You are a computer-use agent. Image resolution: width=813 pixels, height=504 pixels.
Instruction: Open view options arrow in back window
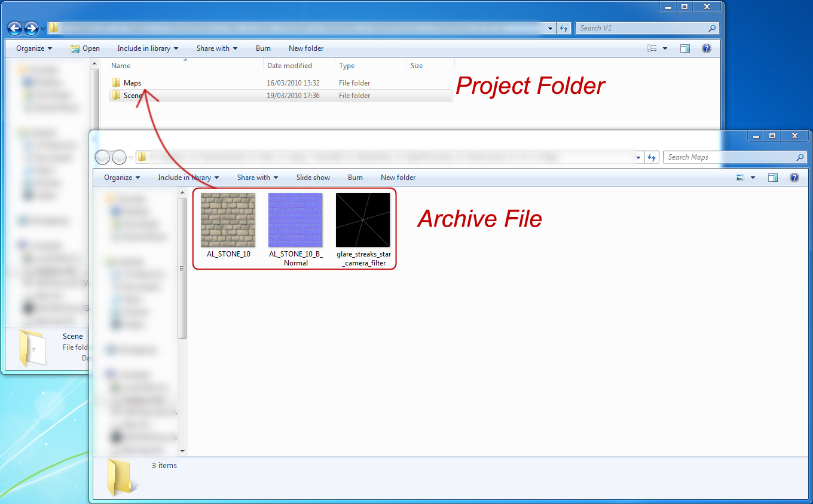[x=665, y=48]
